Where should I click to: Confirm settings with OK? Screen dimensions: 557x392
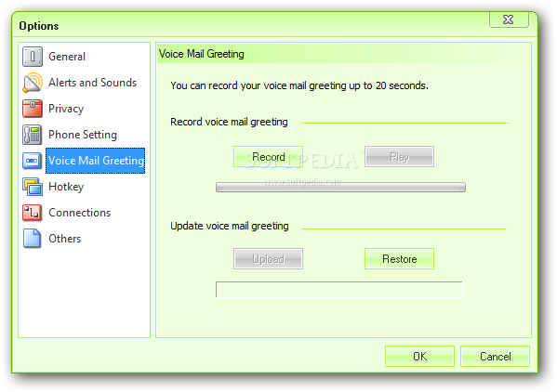[x=419, y=356]
